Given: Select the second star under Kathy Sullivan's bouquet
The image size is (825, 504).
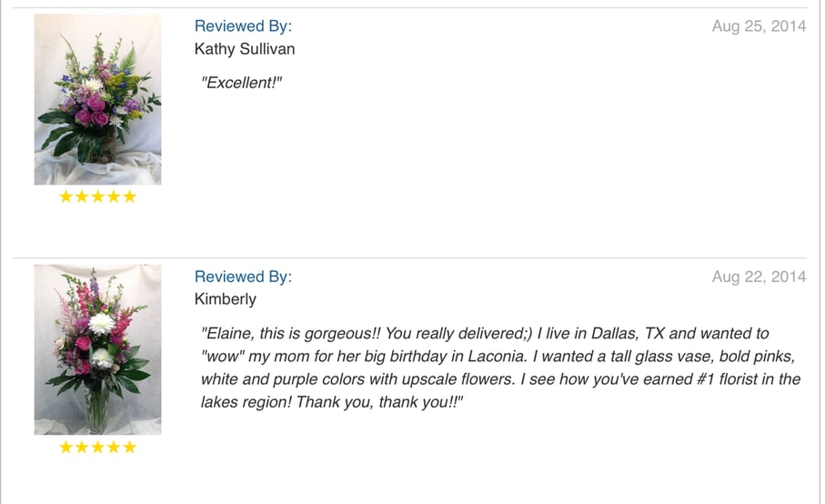Looking at the screenshot, I should point(82,197).
